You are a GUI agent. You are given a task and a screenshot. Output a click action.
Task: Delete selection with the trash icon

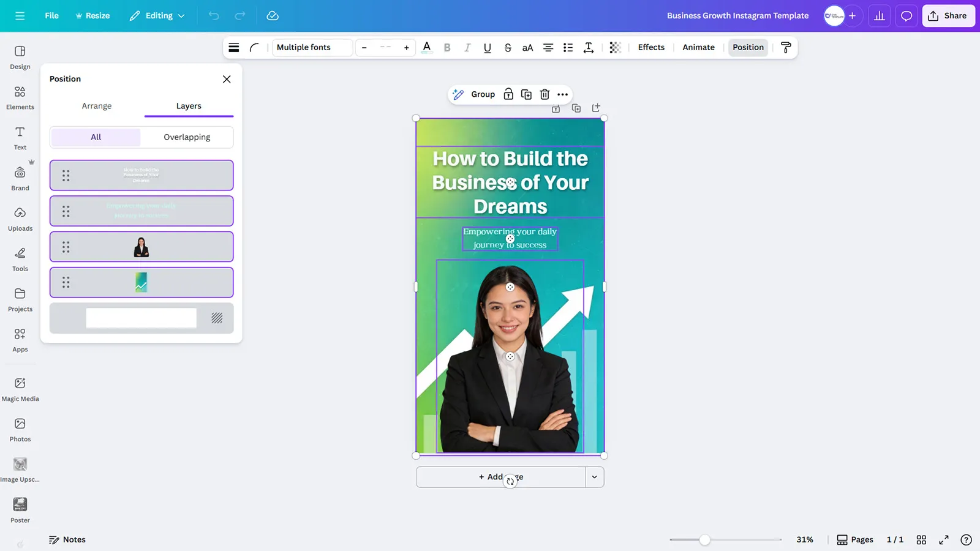(x=545, y=94)
